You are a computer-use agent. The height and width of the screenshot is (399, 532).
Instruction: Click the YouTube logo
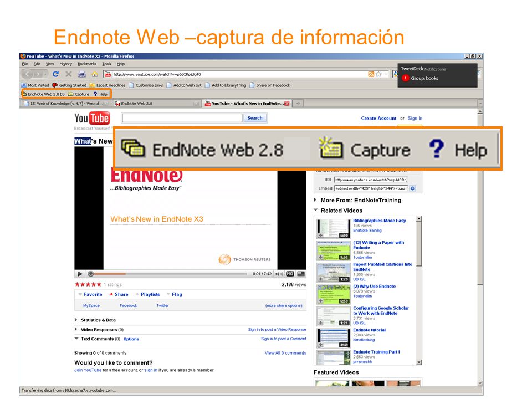92,119
